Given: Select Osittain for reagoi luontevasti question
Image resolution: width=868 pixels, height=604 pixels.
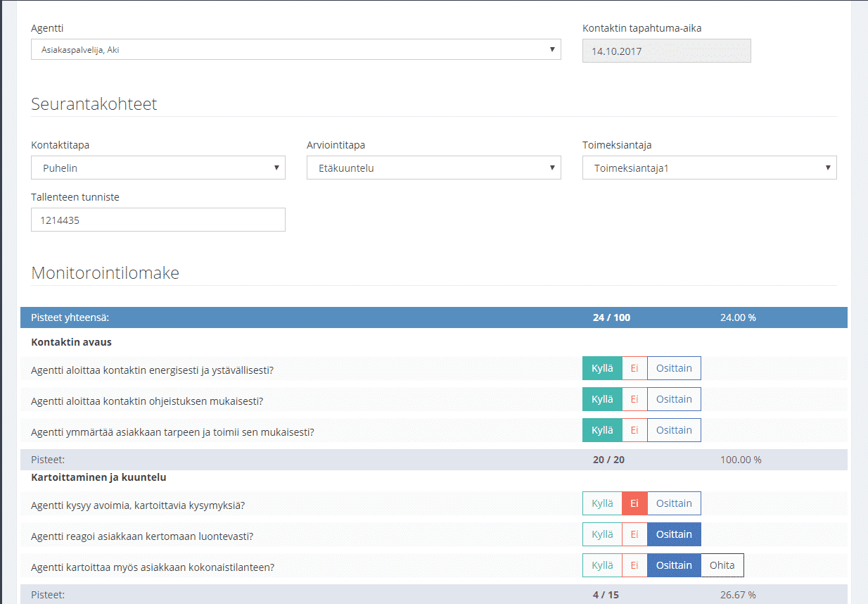Looking at the screenshot, I should 674,534.
